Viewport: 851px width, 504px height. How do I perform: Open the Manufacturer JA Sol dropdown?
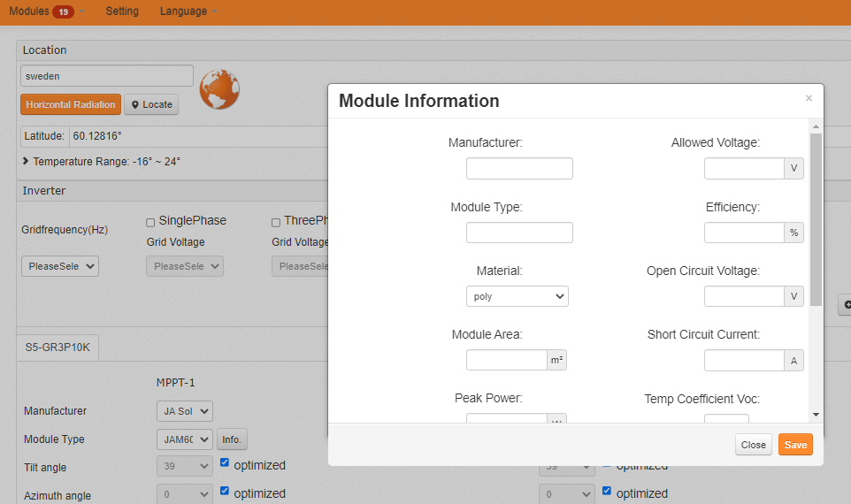click(185, 411)
